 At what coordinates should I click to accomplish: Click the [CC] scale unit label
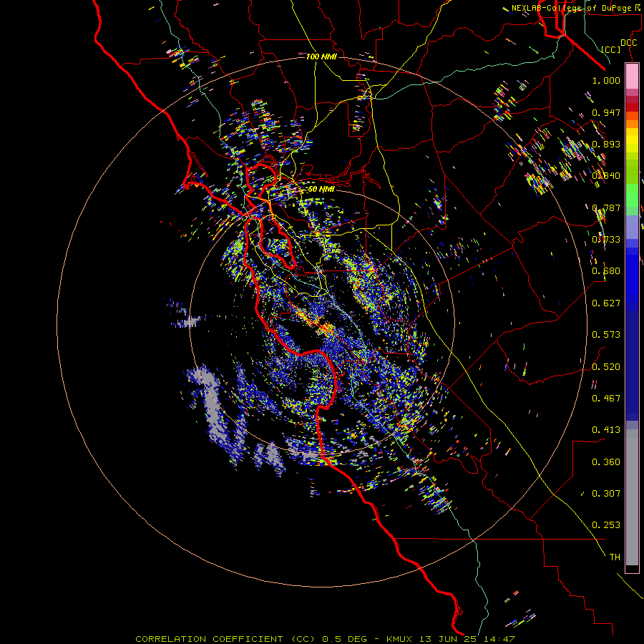611,49
